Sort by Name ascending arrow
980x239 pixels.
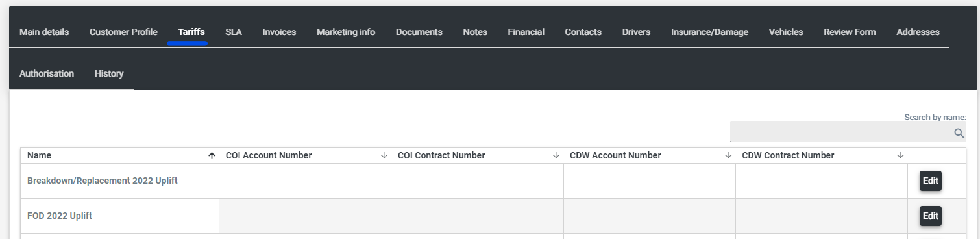(212, 156)
